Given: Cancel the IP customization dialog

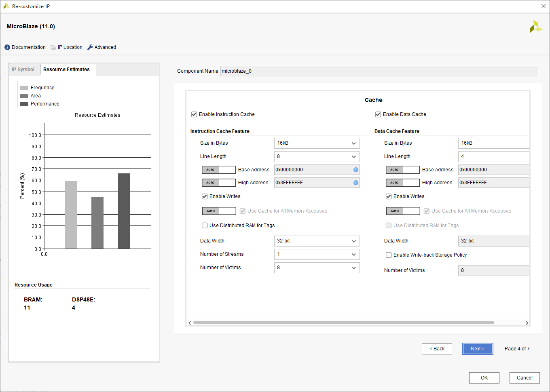Looking at the screenshot, I should tap(525, 378).
